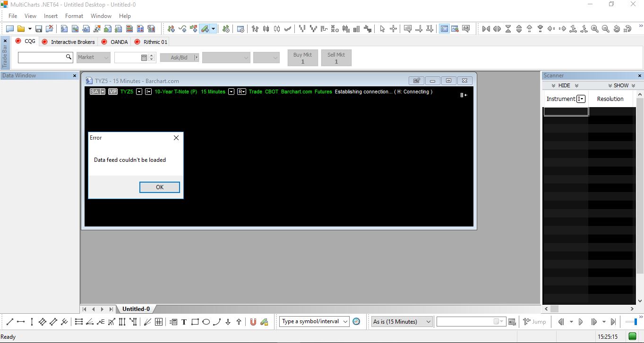Select the Ellipse drawing tool
This screenshot has width=644, height=343.
(206, 322)
